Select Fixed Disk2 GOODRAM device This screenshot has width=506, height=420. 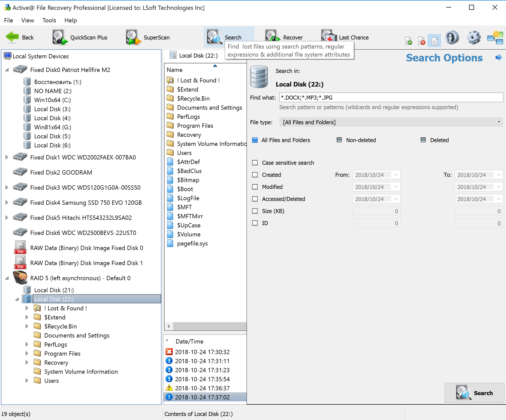coord(61,173)
